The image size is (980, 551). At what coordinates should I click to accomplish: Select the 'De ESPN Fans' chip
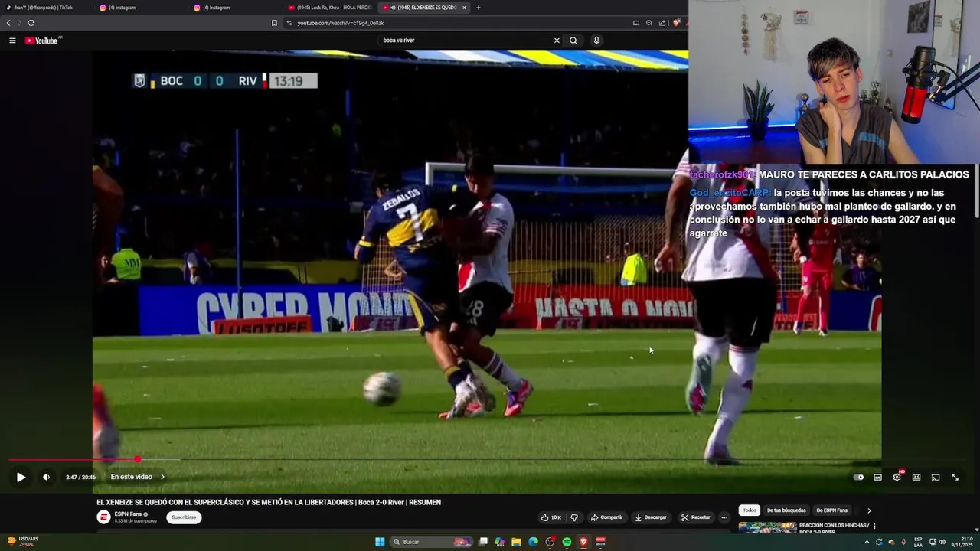pyautogui.click(x=831, y=510)
